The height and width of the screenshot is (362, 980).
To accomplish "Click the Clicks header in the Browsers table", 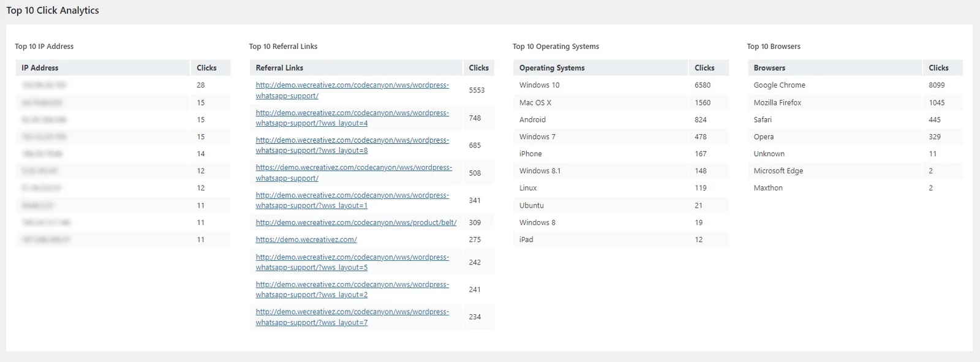I will pos(938,68).
